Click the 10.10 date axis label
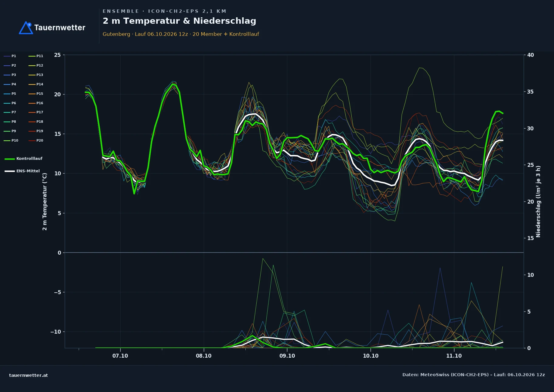 (x=371, y=356)
